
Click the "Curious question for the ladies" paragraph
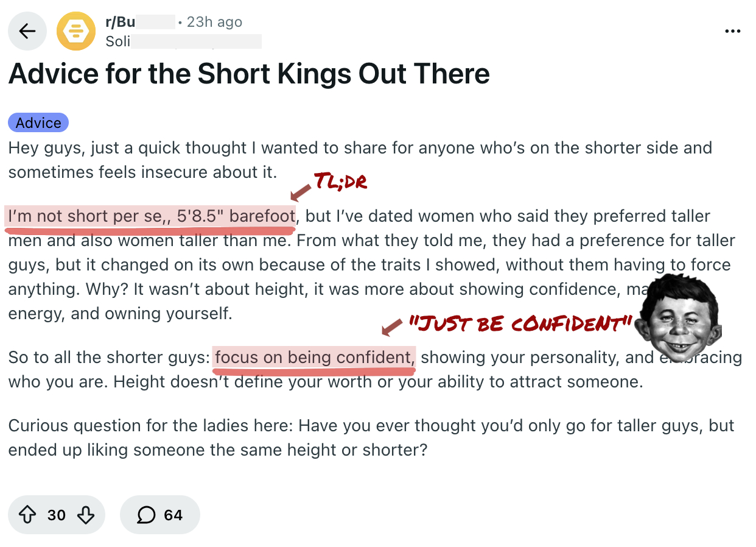click(x=371, y=437)
